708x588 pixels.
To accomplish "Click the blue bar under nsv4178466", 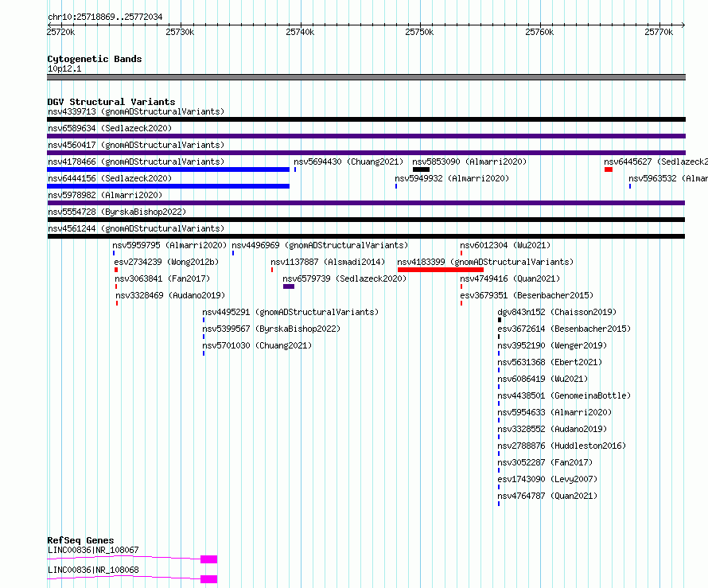I will [x=168, y=169].
